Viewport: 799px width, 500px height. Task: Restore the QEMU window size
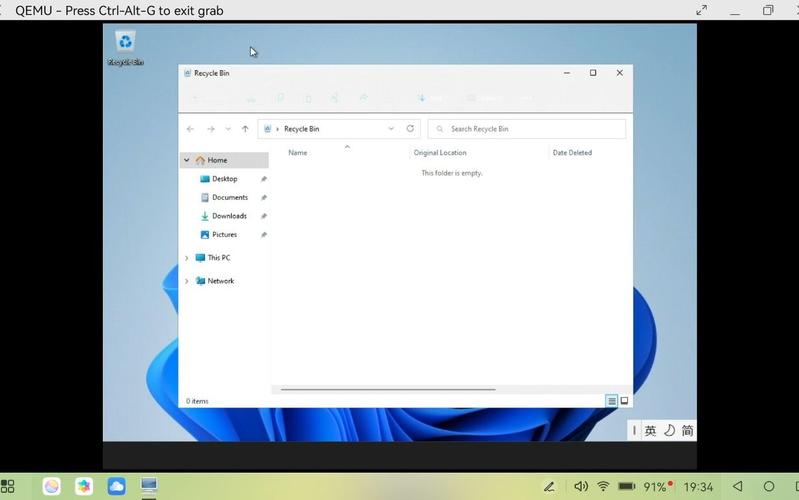point(768,10)
